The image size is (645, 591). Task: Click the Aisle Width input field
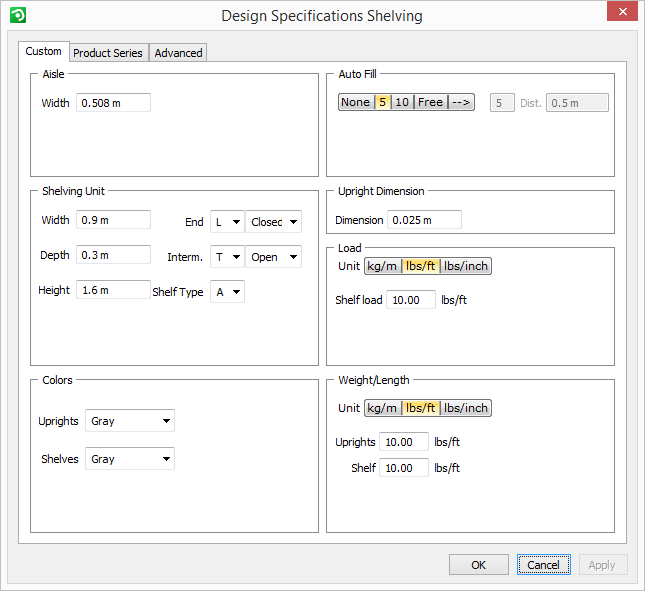113,102
